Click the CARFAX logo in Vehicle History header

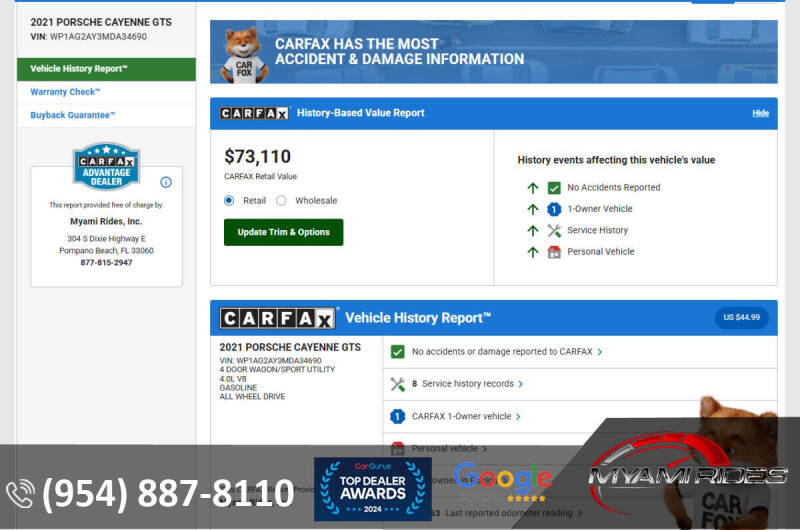277,318
